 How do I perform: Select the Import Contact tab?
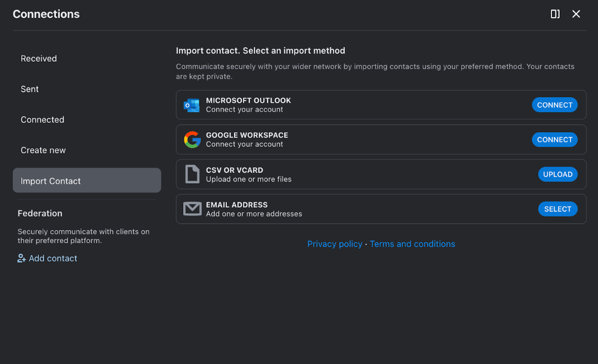pyautogui.click(x=87, y=181)
